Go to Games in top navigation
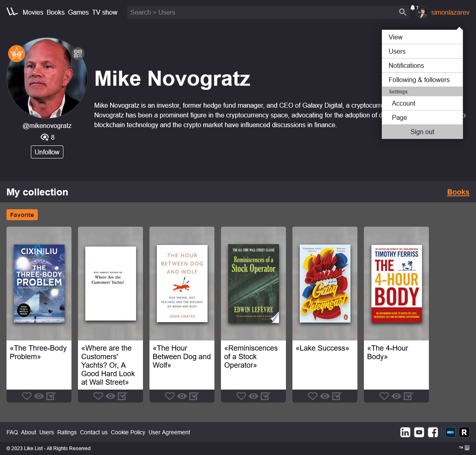Screen dimensions: 476x455 coord(78,13)
